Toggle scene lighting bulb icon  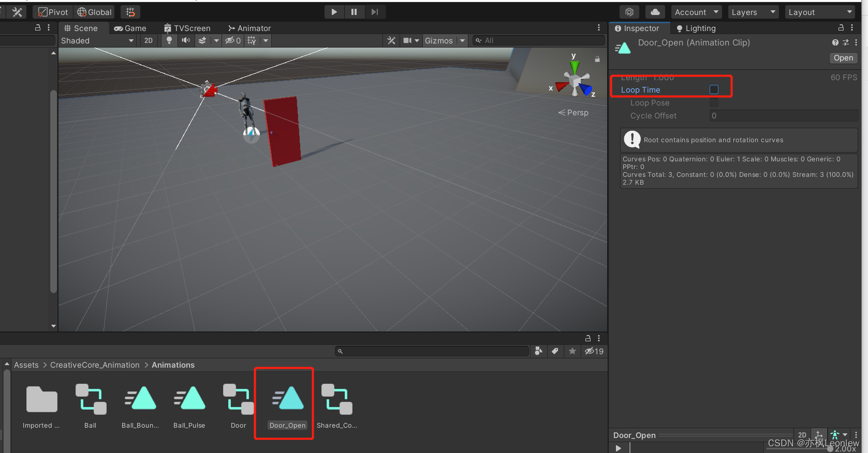(169, 41)
